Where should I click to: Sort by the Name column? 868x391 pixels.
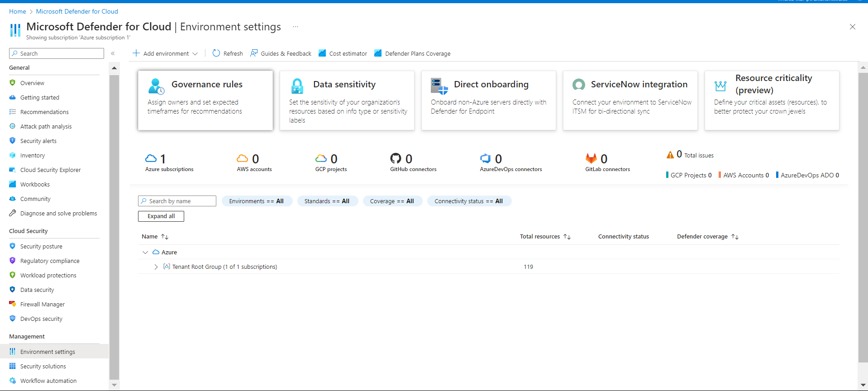point(155,236)
